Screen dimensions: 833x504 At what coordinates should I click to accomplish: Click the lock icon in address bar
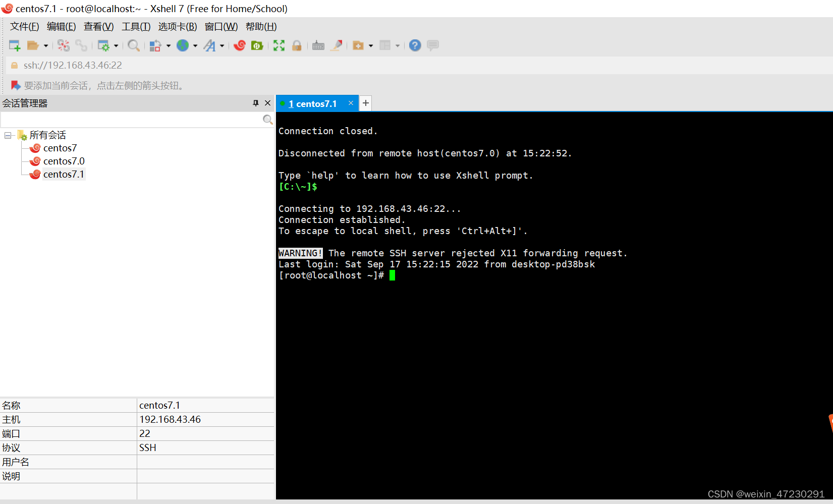pos(14,65)
